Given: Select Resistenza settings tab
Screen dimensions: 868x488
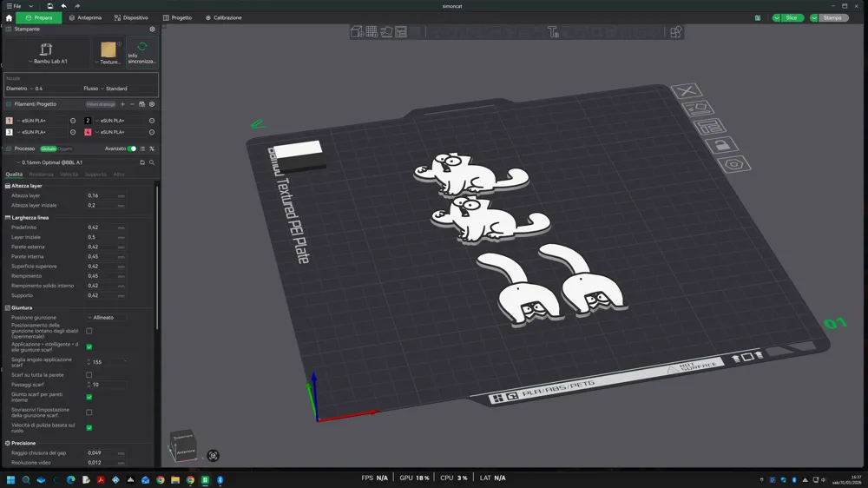Looking at the screenshot, I should pos(41,175).
